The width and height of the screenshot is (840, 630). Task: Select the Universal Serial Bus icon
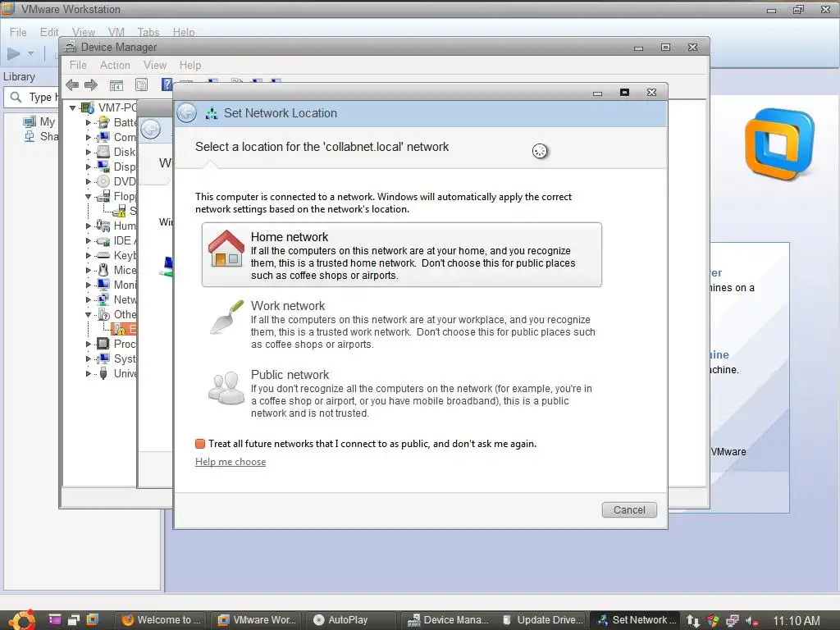[103, 373]
